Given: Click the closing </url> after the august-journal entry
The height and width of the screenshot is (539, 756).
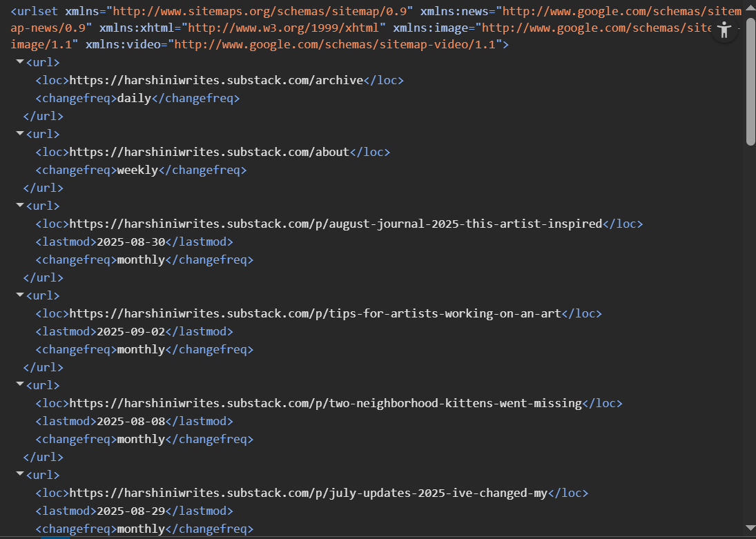Looking at the screenshot, I should click(43, 277).
